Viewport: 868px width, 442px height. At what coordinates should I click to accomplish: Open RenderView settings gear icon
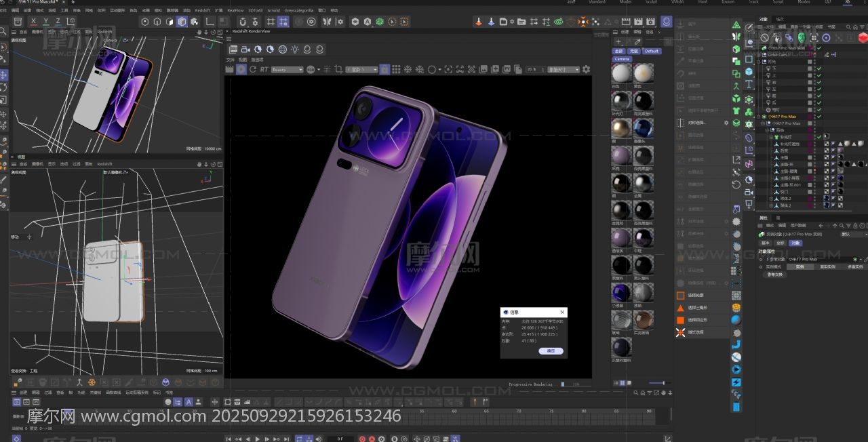[x=587, y=69]
